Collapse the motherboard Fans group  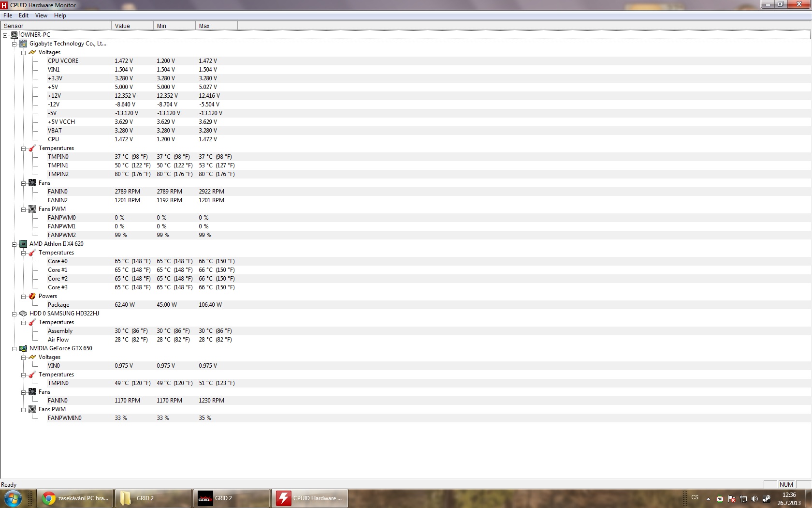coord(23,183)
